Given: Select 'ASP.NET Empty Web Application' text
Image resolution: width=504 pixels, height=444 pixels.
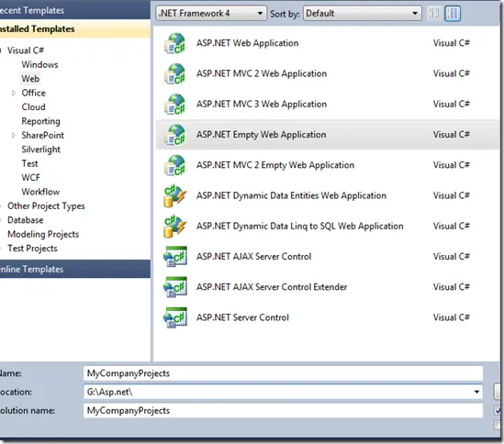Looking at the screenshot, I should click(262, 135).
